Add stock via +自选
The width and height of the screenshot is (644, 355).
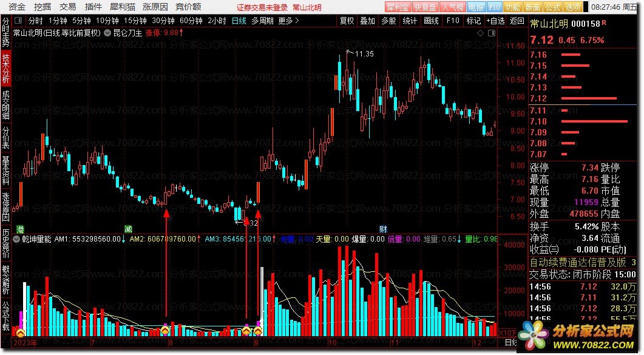[x=495, y=21]
